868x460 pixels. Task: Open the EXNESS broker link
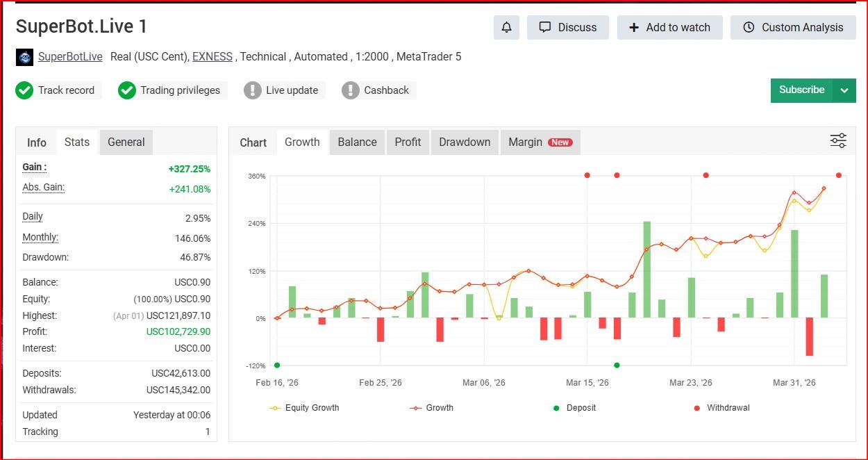212,57
